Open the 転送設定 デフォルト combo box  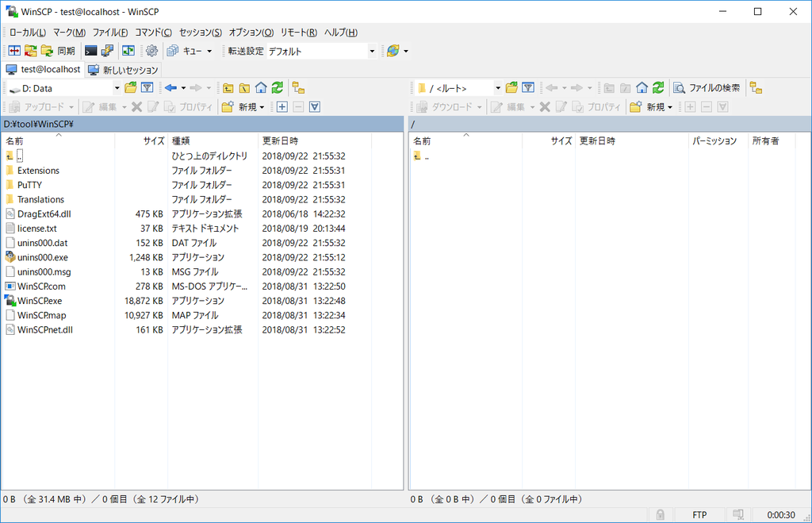321,51
